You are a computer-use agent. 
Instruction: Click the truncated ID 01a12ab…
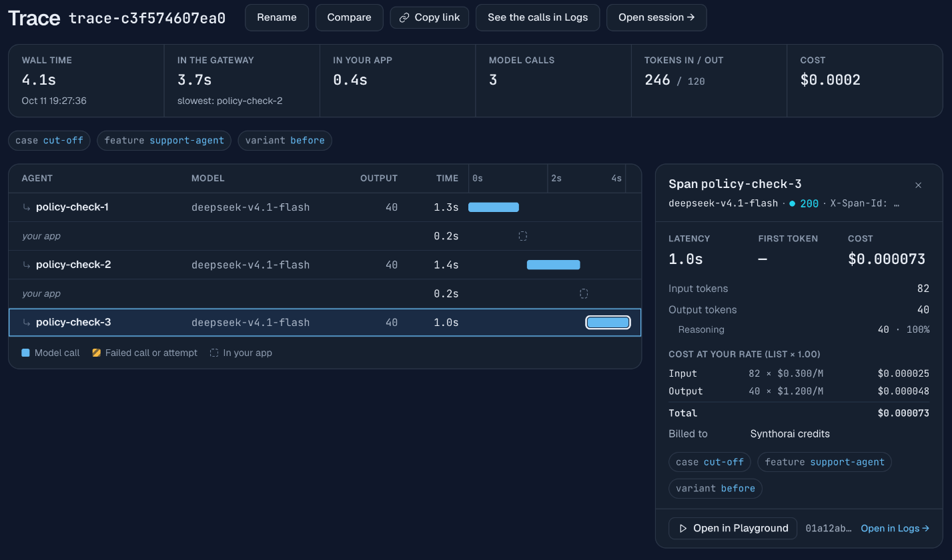pos(829,529)
